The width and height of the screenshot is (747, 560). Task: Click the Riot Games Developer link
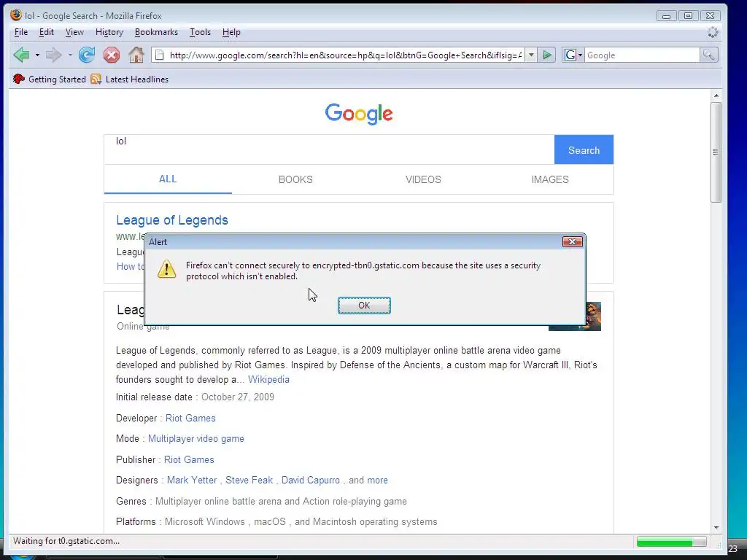click(190, 418)
